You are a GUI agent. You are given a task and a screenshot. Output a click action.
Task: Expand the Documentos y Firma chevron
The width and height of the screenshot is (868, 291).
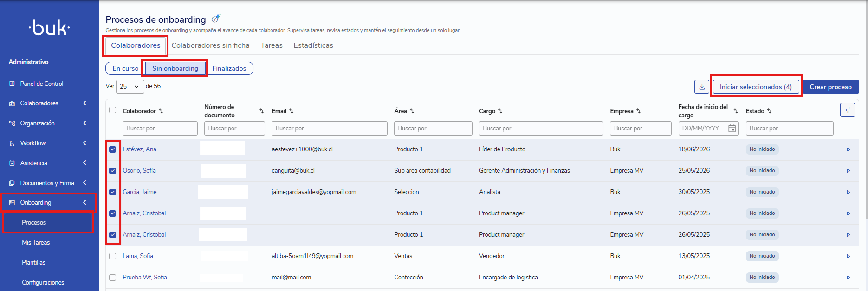click(84, 183)
